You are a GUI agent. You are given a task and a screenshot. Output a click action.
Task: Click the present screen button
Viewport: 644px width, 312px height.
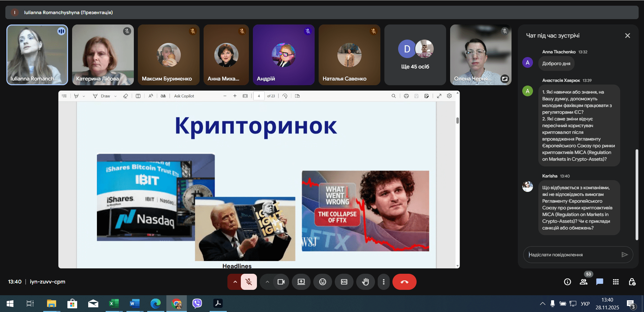coord(301,282)
